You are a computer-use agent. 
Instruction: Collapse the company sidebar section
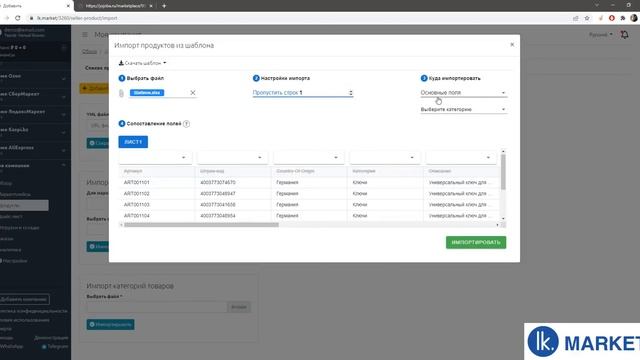(x=33, y=166)
